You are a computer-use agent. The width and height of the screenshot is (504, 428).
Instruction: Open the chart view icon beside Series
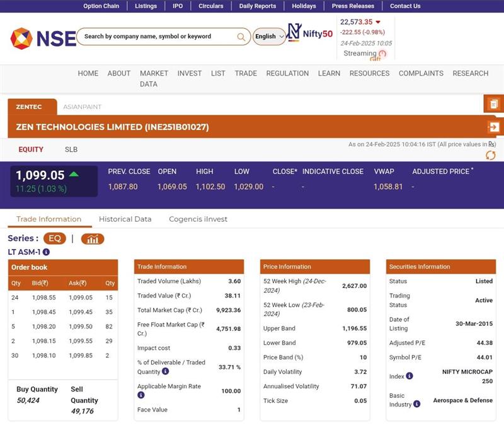[93, 239]
